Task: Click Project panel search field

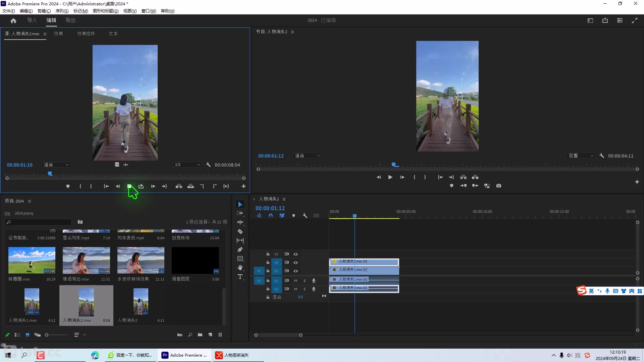Action: pyautogui.click(x=38, y=222)
